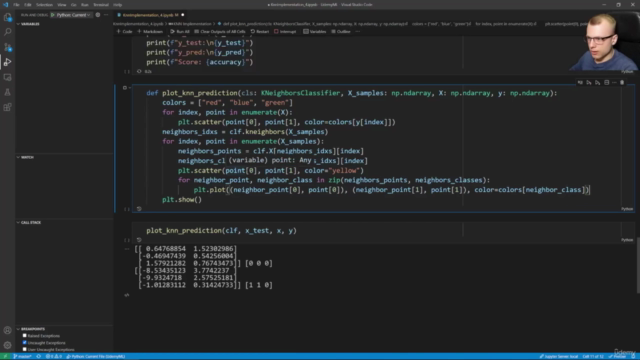The image size is (640, 360).
Task: Click into plot_knn_prediction(clf, x_test, x, y) cell
Action: coord(222,231)
